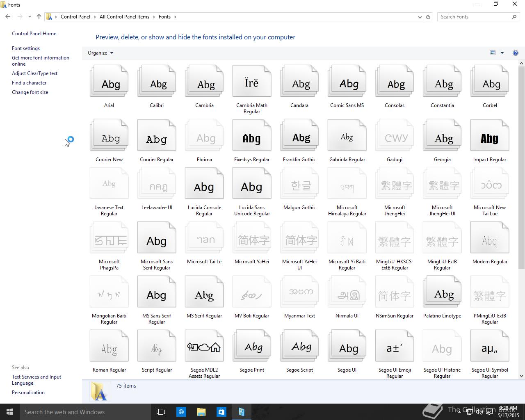Open Task View on the taskbar
Screen dimensions: 525x420
pyautogui.click(x=161, y=412)
